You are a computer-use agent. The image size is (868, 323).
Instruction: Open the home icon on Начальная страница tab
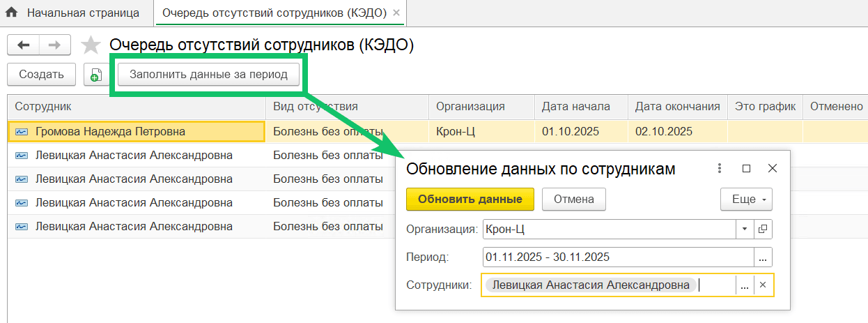(12, 13)
